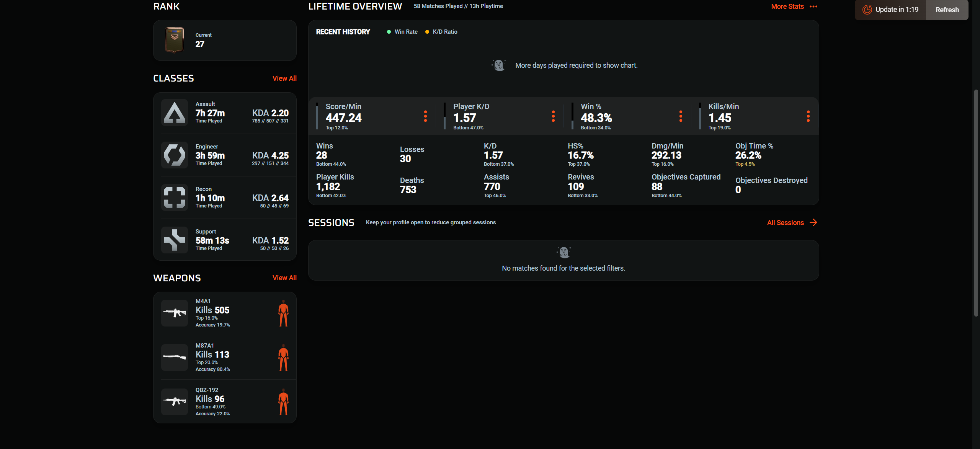
Task: Click the Recon class icon
Action: (174, 198)
